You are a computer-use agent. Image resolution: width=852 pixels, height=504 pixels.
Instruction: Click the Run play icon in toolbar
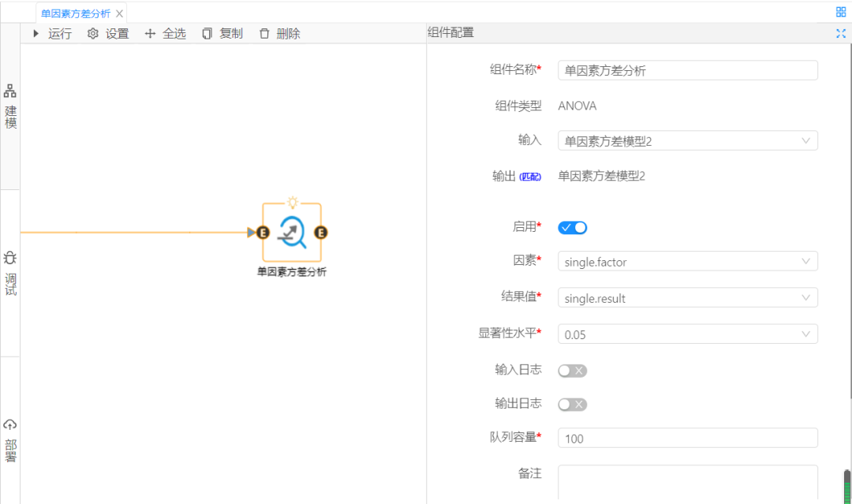pos(35,33)
